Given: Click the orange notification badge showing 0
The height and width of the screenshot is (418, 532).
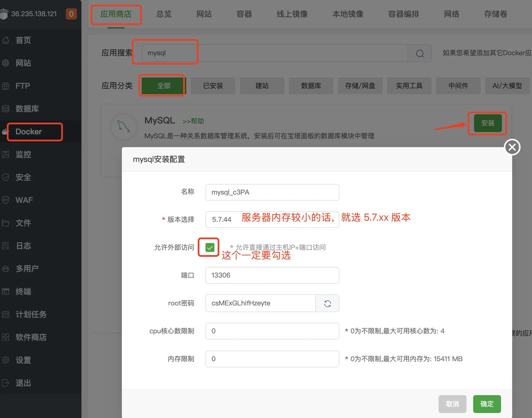Looking at the screenshot, I should coord(71,14).
